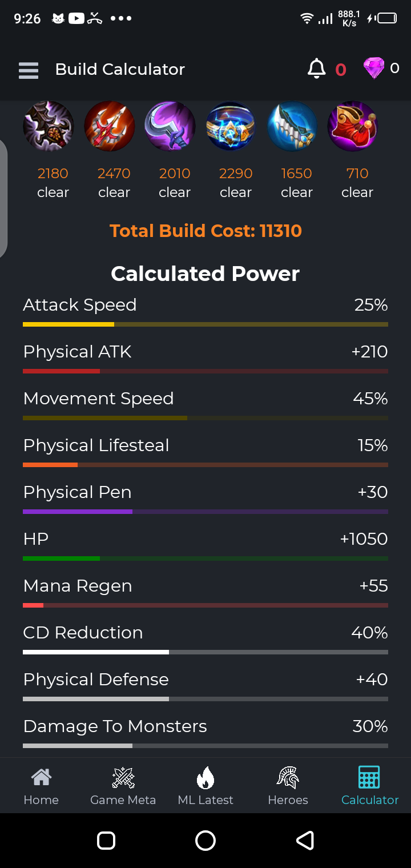
Task: Open the Game Meta tab
Action: coord(123,786)
